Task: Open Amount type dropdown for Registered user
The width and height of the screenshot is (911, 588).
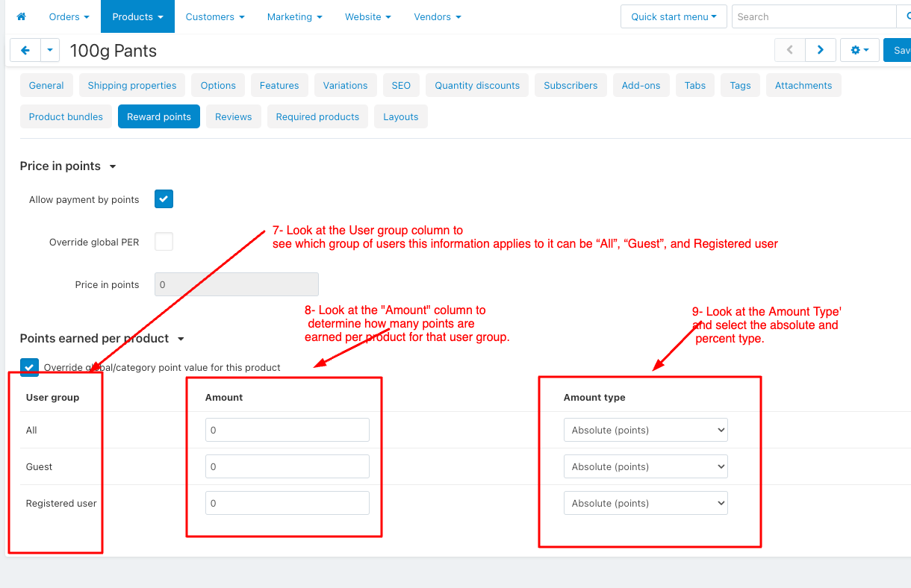Action: pos(645,503)
